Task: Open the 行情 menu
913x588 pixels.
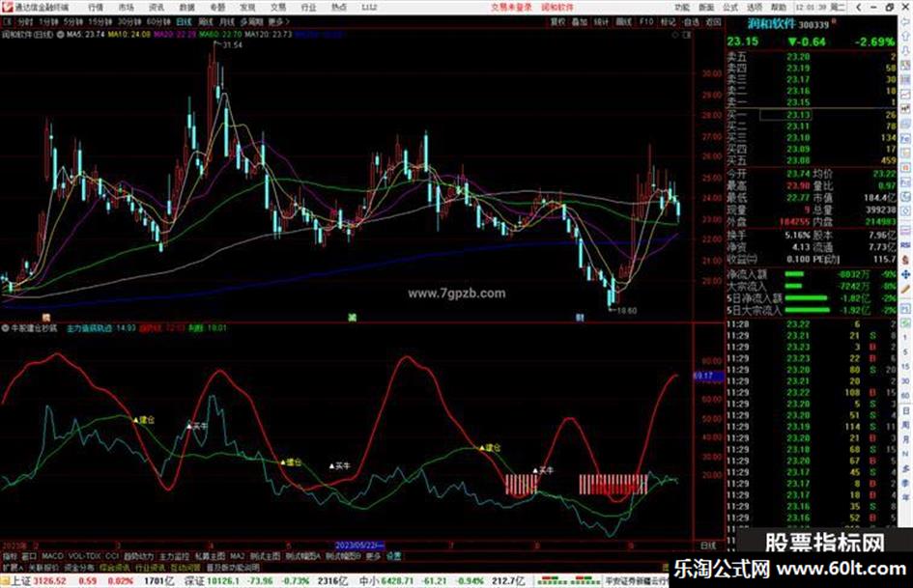Action: click(x=96, y=7)
